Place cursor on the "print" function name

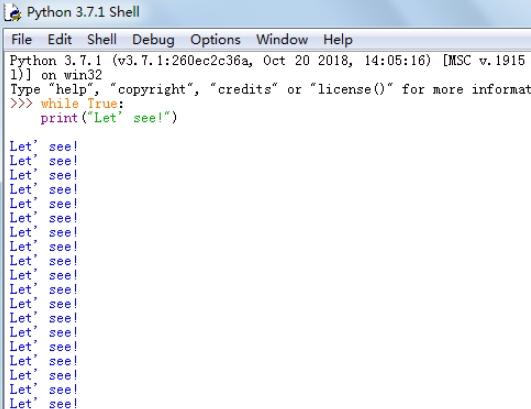click(x=59, y=118)
